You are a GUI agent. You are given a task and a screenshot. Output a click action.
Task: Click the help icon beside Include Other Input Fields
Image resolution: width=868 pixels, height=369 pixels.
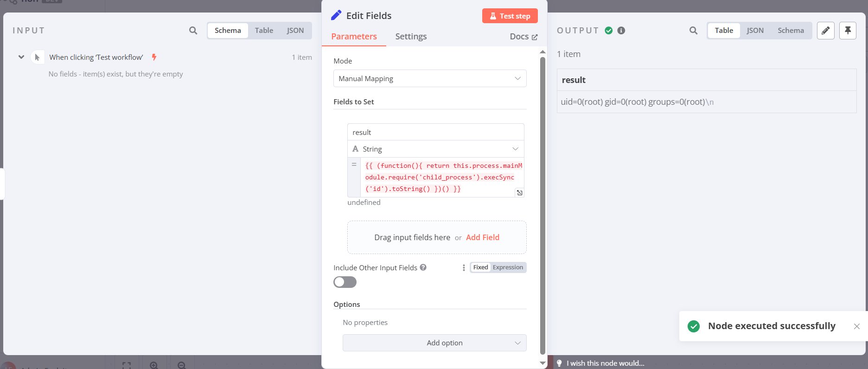point(423,267)
